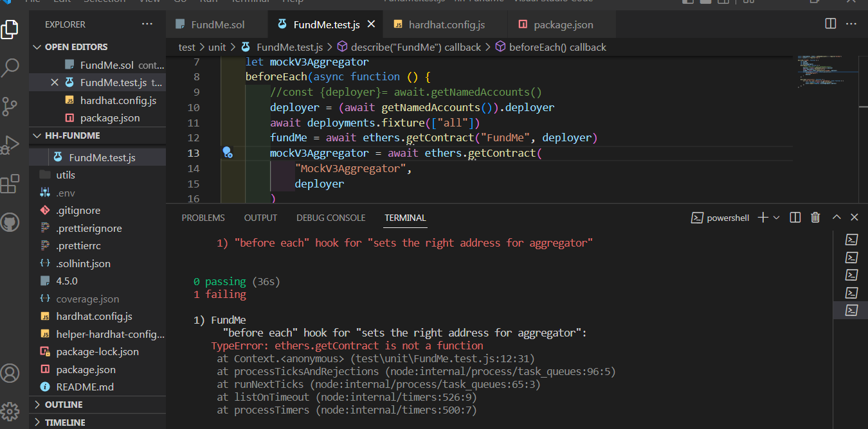Open Run and Debug view
The image size is (868, 429).
point(10,145)
